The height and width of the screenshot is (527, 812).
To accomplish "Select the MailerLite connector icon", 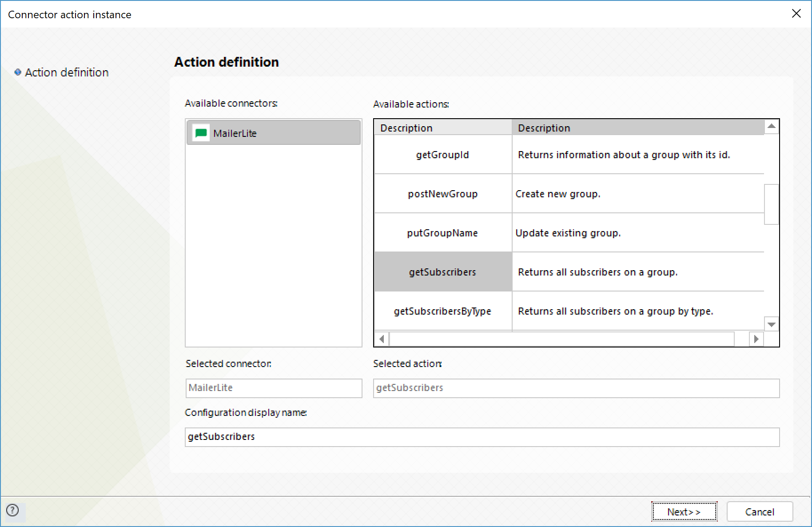I will point(201,133).
